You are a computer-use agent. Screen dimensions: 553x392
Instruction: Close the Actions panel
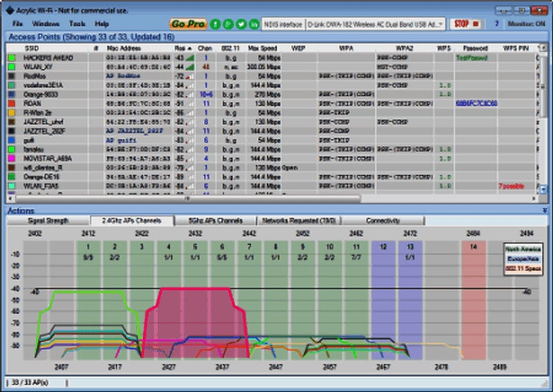point(545,211)
